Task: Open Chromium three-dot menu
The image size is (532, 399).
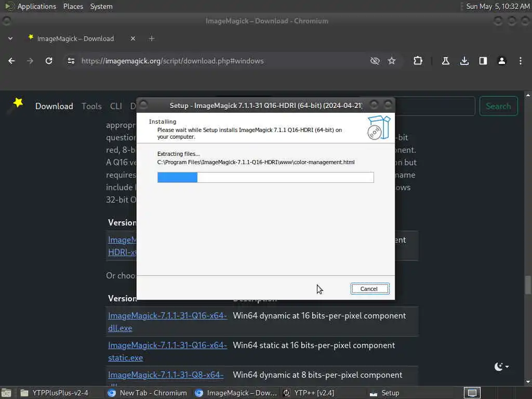Action: 521,61
